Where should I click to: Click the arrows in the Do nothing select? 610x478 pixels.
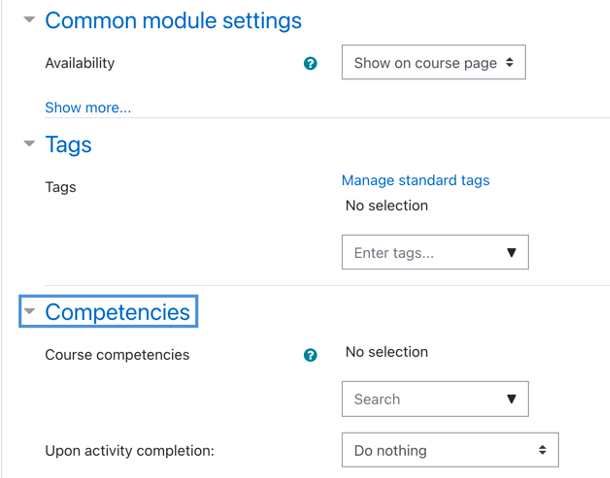(542, 450)
